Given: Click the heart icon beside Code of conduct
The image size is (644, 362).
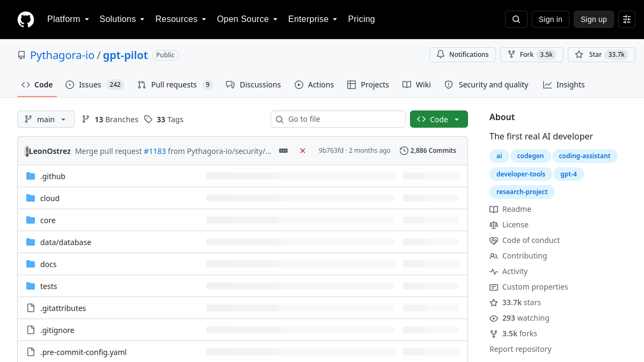Looking at the screenshot, I should click(x=494, y=240).
